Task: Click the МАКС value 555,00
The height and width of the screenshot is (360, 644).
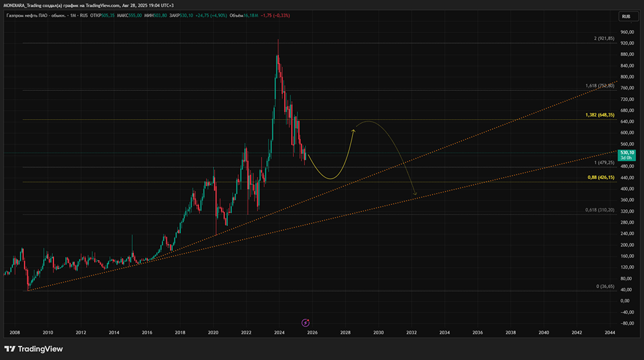Action: click(135, 15)
